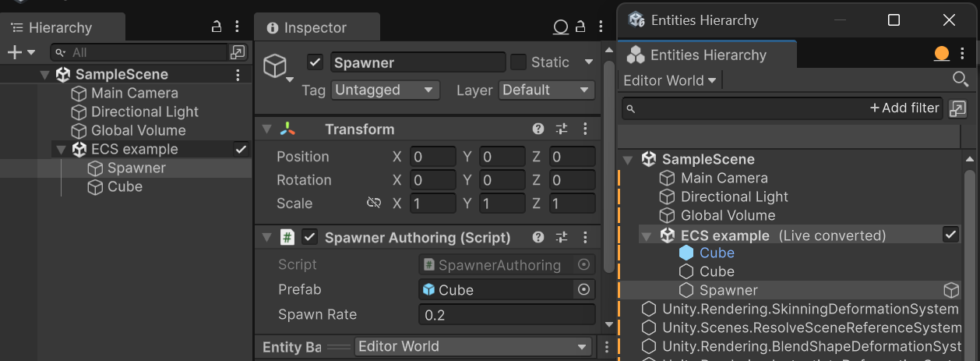Image resolution: width=980 pixels, height=361 pixels.
Task: Toggle the ECS example checkbox in Entities Hierarchy
Action: tap(950, 235)
